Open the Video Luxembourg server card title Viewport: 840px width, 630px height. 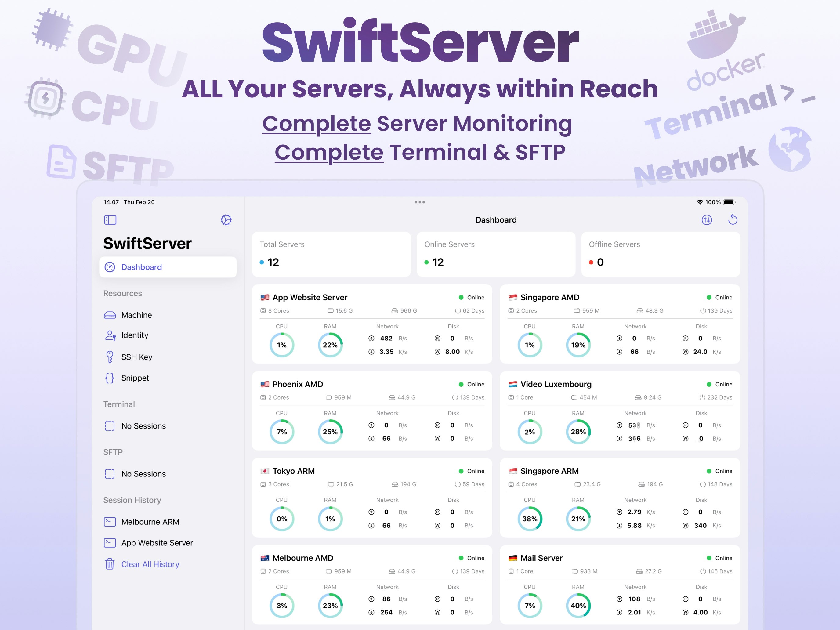(556, 384)
